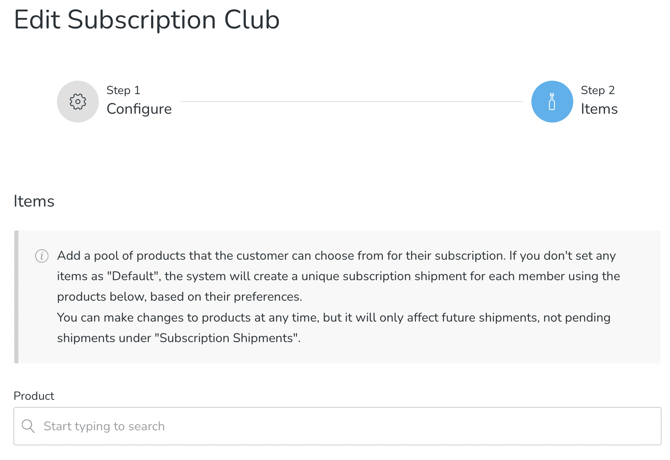670x460 pixels.
Task: Click the grey left border of the notice
Action: click(16, 296)
